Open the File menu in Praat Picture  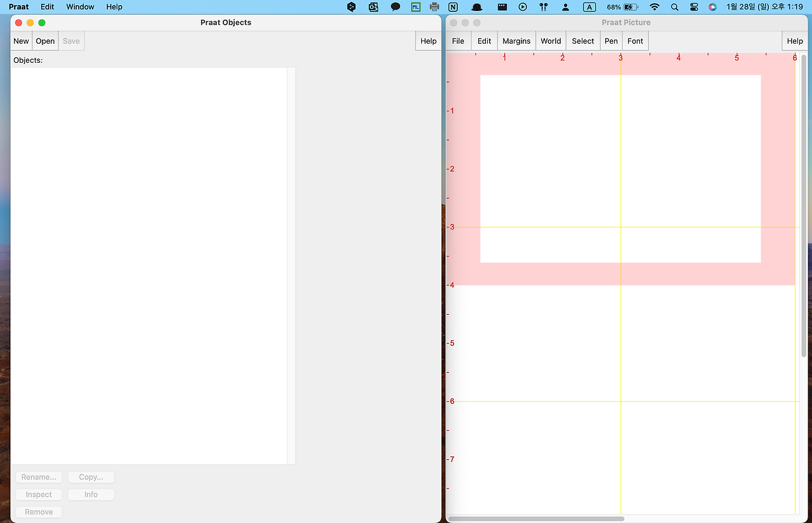[458, 41]
